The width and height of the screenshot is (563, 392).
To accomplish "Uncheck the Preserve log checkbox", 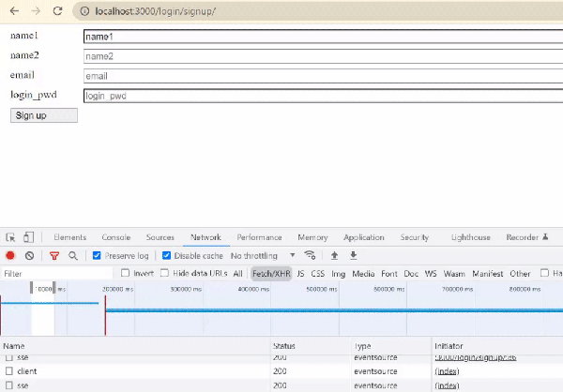I will pyautogui.click(x=96, y=255).
